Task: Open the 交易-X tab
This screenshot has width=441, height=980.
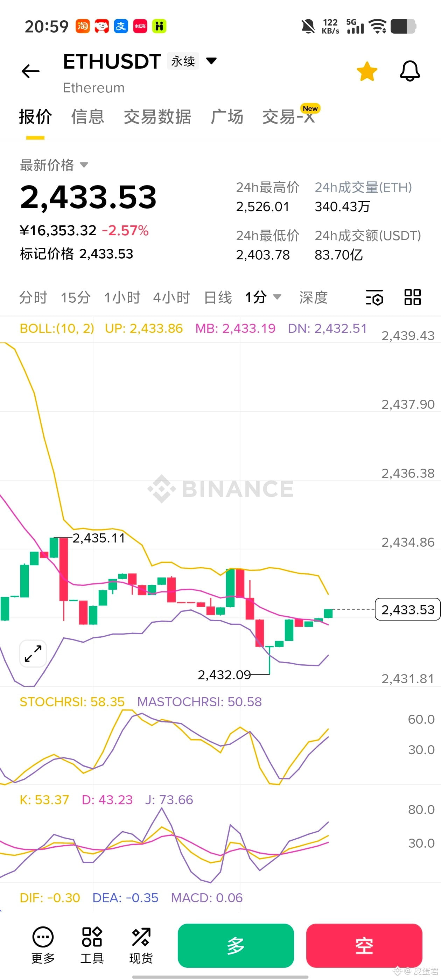Action: (x=289, y=117)
